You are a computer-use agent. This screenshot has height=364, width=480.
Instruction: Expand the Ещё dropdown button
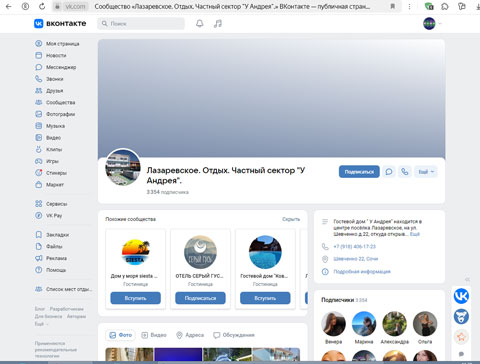(426, 172)
